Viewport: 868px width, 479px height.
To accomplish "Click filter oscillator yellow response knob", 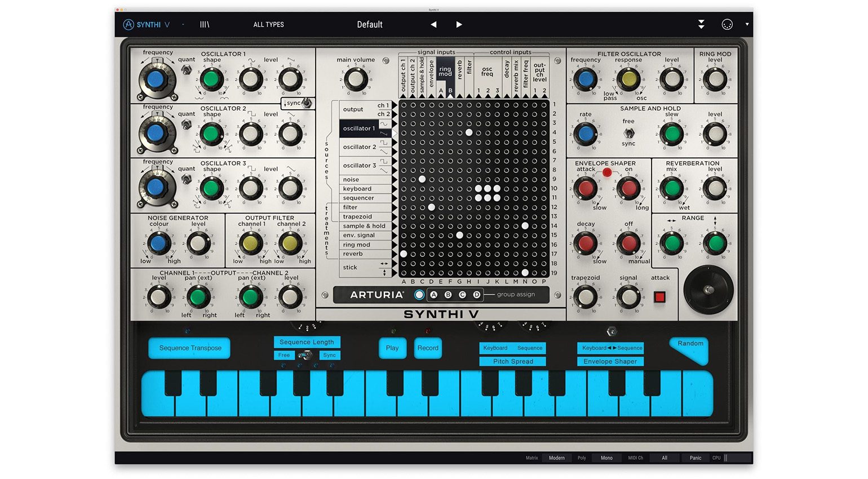I will pos(628,79).
